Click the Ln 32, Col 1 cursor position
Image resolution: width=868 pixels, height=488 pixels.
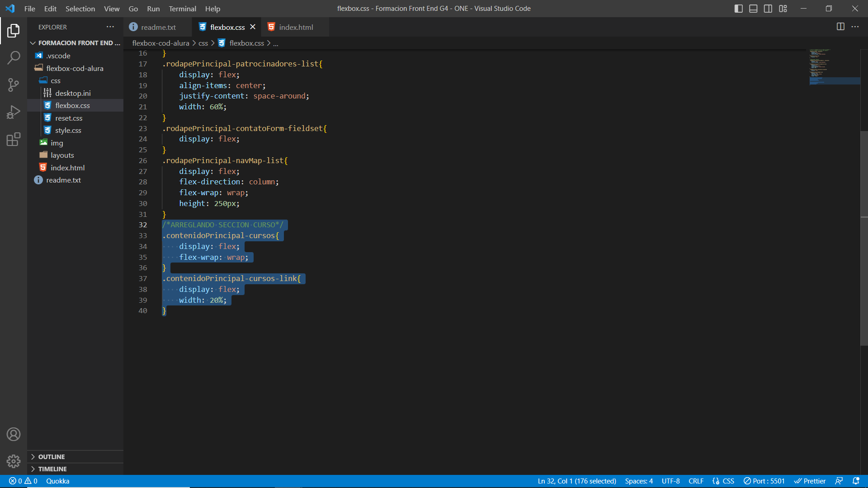click(577, 481)
